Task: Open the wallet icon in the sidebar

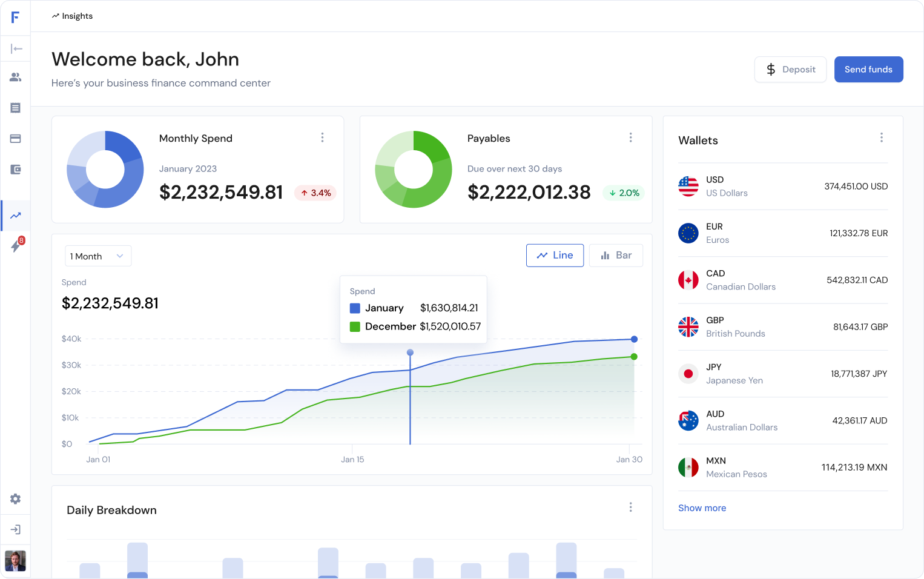Action: 15,170
